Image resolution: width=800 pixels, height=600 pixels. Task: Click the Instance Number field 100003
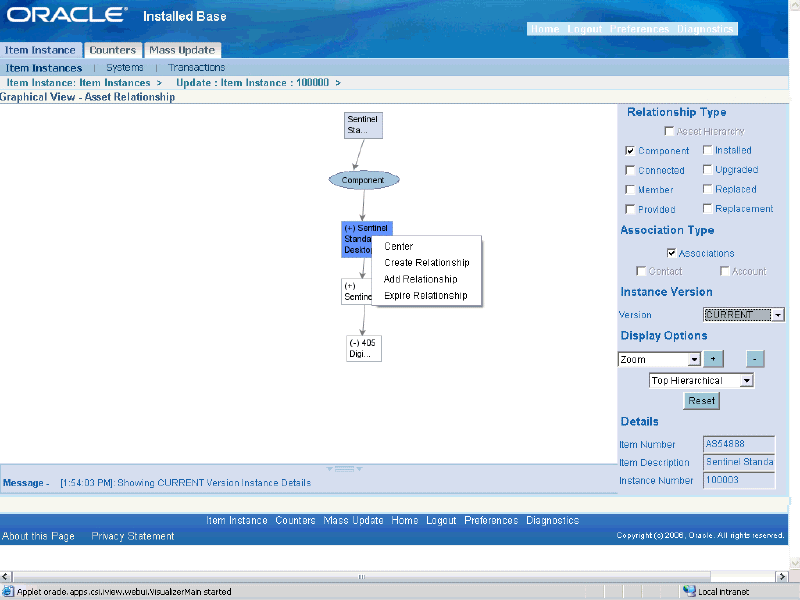coord(739,480)
